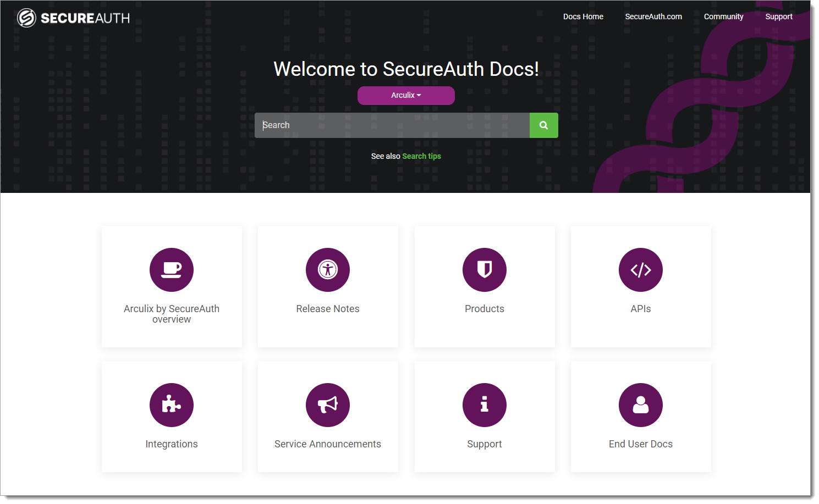
Task: Click the green magnifying glass search button
Action: pos(543,125)
